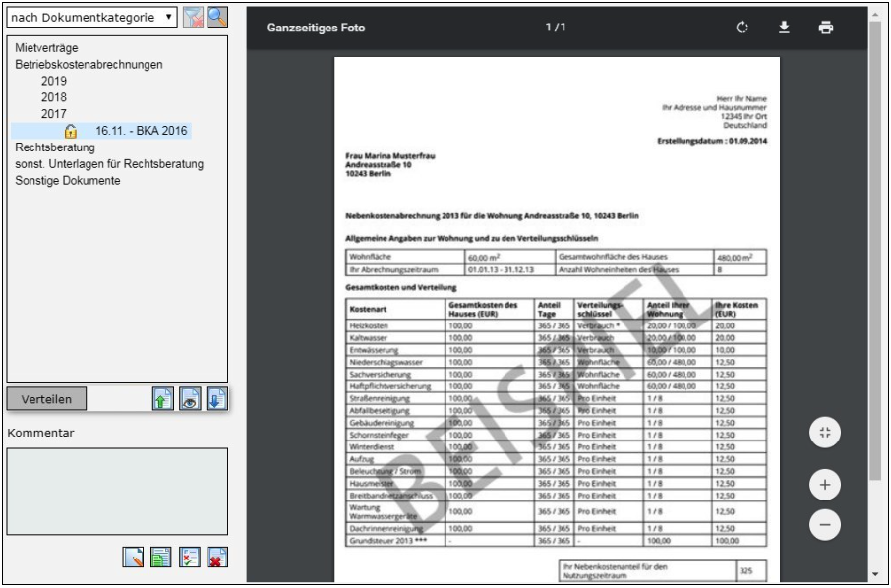Viewport: 891px width, 588px height.
Task: Open the 2019 folder in the tree
Action: (x=53, y=81)
